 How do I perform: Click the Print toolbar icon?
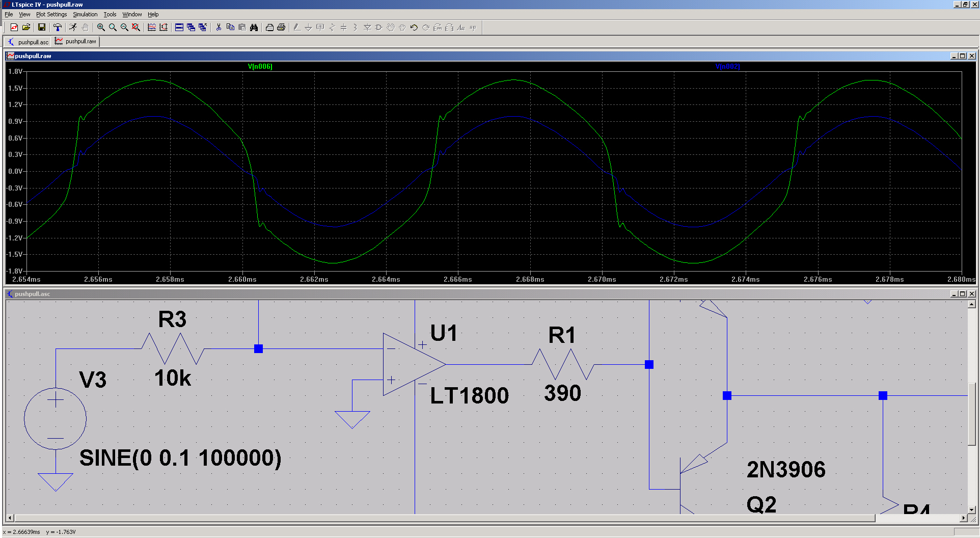click(x=281, y=28)
